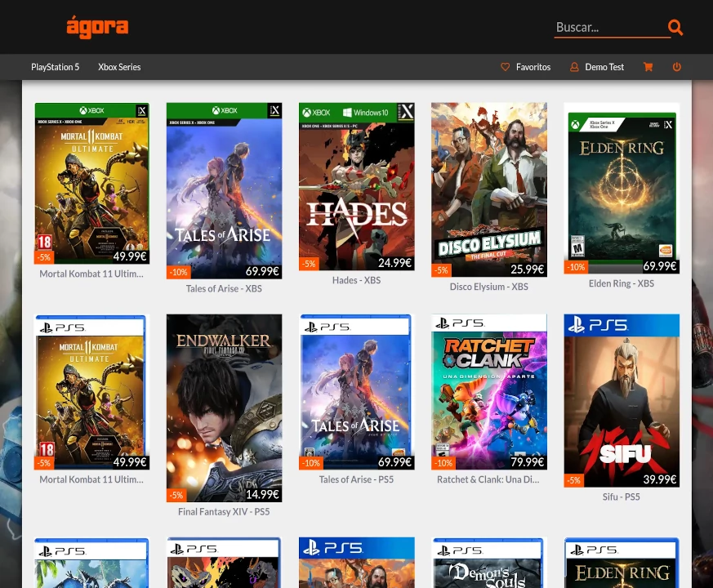Click 'Ratchet & Clank: Una Di...' title
Viewport: 713px width, 588px height.
click(488, 479)
